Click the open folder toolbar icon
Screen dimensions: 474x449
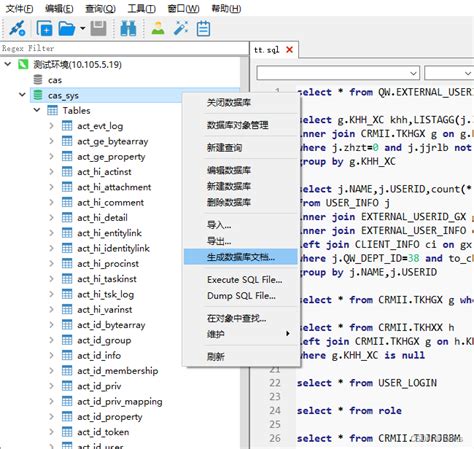click(x=66, y=29)
